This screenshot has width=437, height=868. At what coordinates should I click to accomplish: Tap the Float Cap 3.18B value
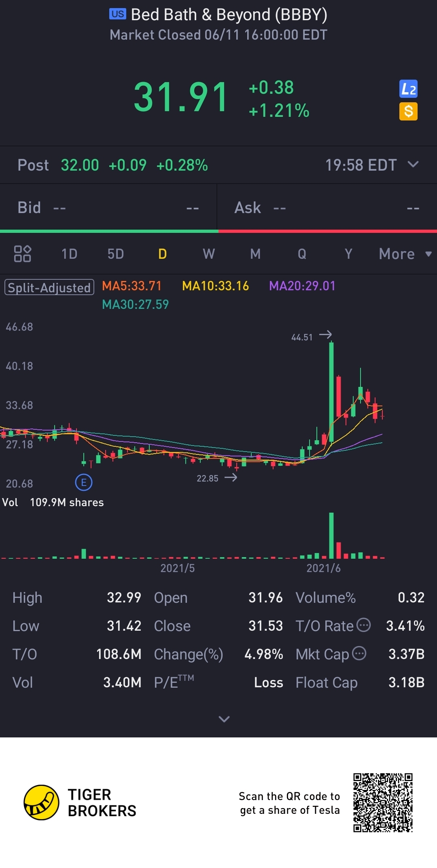click(x=406, y=682)
